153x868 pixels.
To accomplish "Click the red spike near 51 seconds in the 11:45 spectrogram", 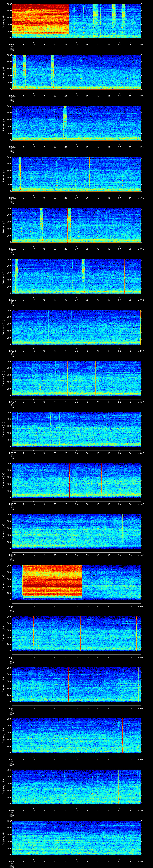I will pos(122,735).
